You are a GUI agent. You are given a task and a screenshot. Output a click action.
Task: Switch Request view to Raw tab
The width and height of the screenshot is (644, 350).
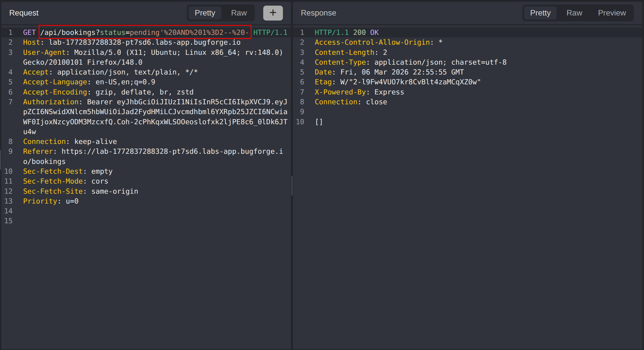[239, 13]
